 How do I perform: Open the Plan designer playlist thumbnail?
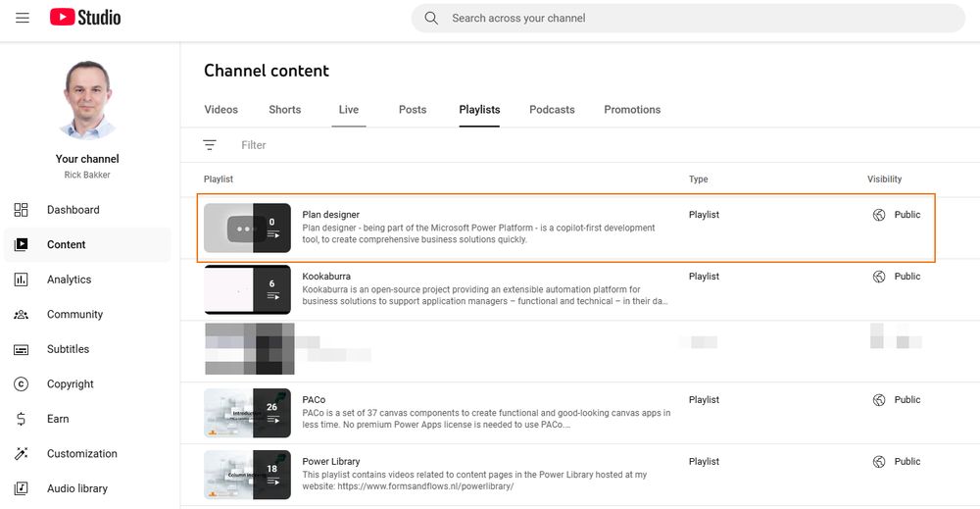click(248, 228)
